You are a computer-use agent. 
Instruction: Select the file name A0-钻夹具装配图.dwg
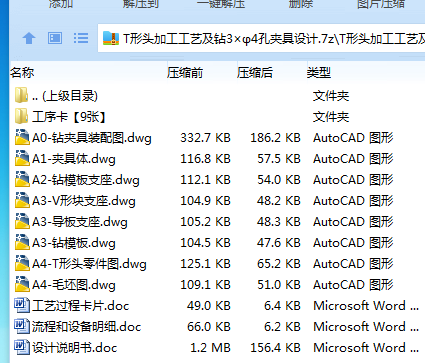[x=92, y=138]
